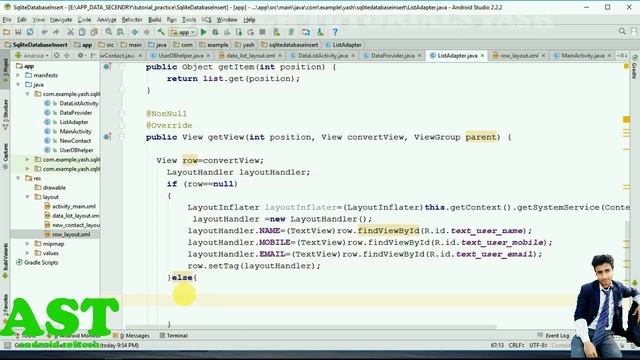The width and height of the screenshot is (640, 360).
Task: Click the Synchronize toolbar icon
Action: (30, 32)
